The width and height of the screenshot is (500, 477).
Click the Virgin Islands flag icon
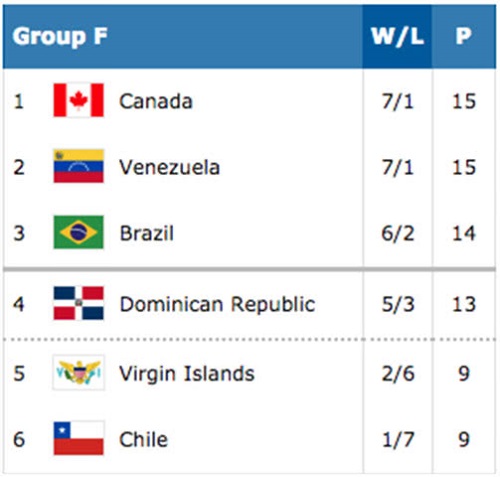point(79,372)
